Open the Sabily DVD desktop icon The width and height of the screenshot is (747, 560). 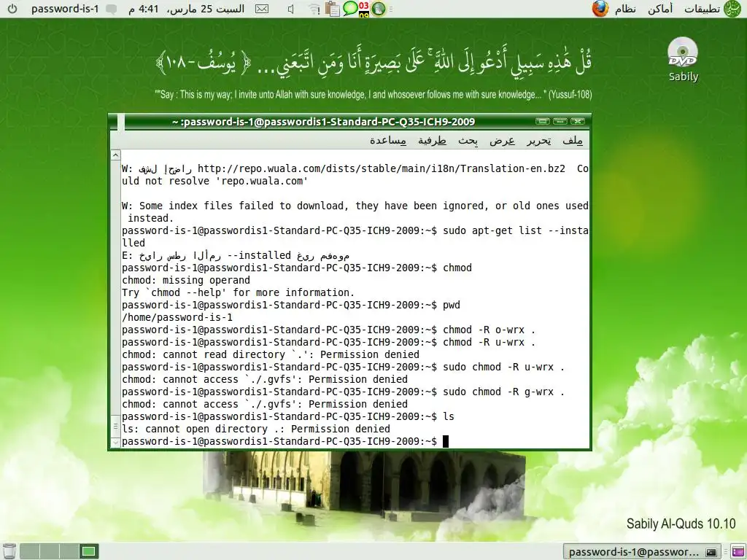[683, 60]
